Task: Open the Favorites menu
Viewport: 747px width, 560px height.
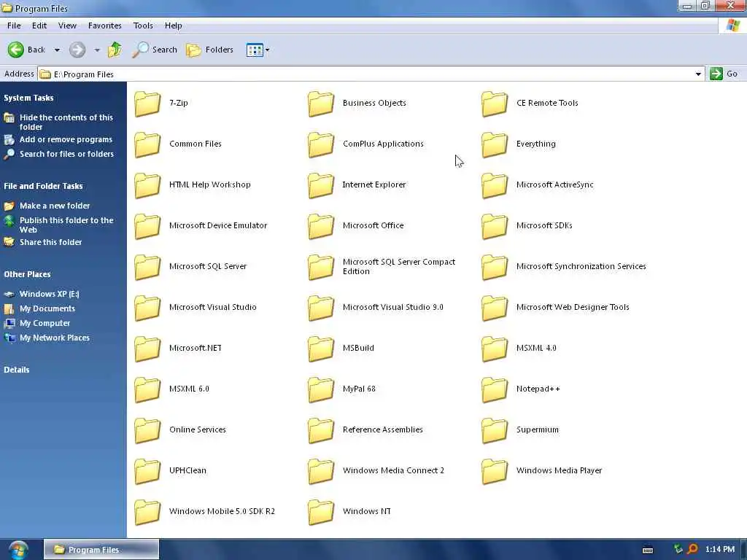Action: [105, 26]
